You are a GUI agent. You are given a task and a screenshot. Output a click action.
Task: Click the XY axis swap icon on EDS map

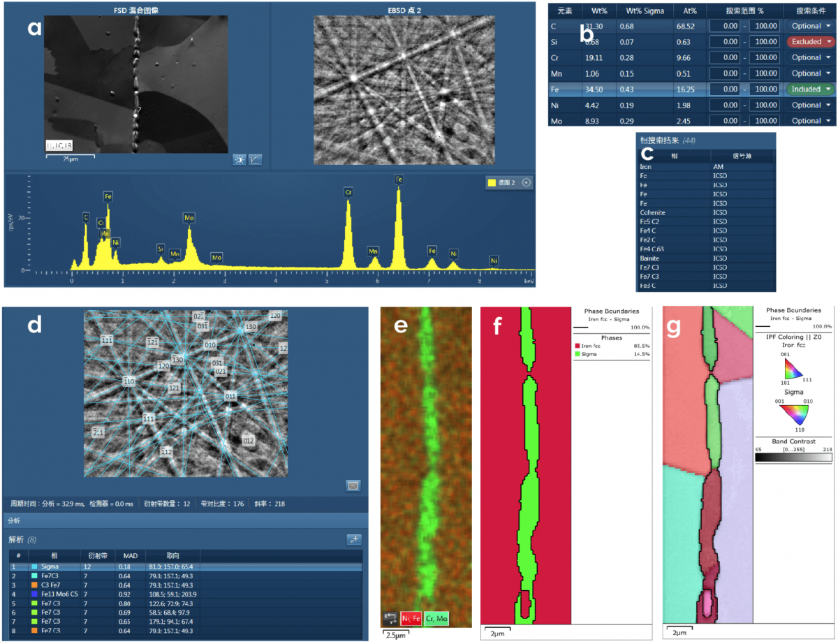click(x=390, y=618)
